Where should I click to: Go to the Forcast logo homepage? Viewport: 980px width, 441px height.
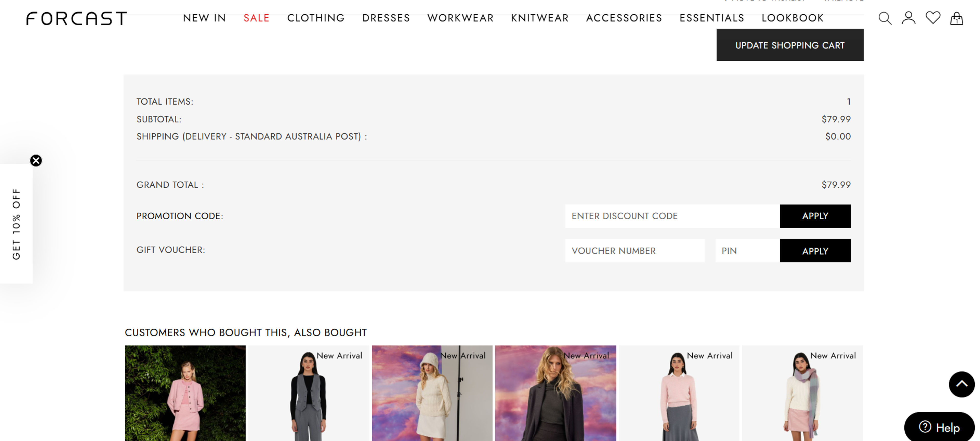[76, 18]
